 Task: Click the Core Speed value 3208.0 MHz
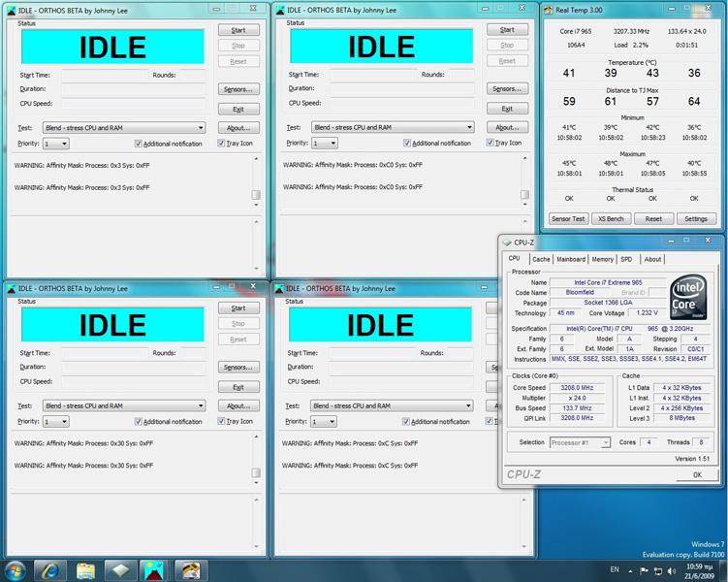577,388
